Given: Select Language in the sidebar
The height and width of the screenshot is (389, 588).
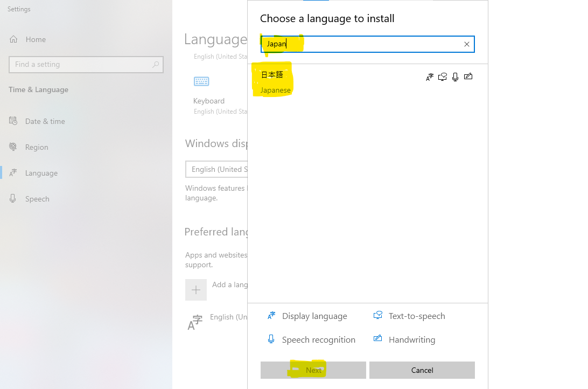Looking at the screenshot, I should (41, 173).
